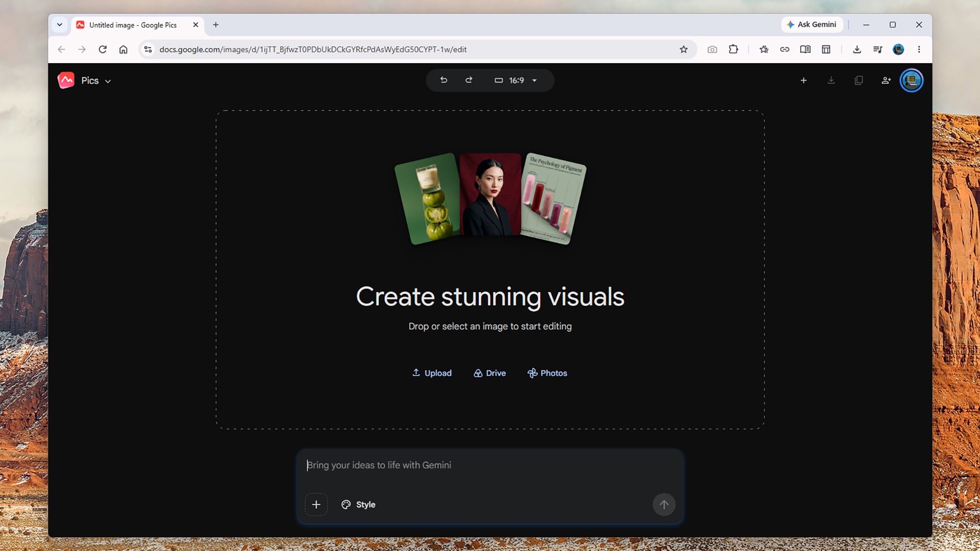980x551 pixels.
Task: Focus the Gemini prompt text field
Action: tap(490, 465)
